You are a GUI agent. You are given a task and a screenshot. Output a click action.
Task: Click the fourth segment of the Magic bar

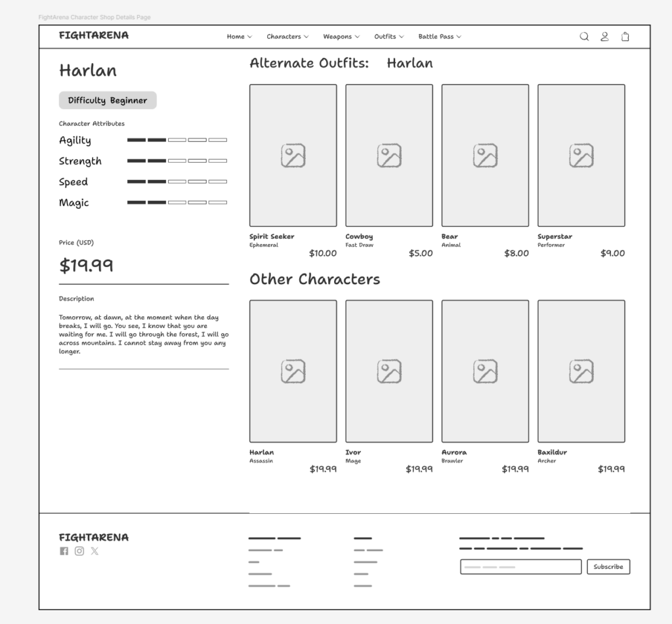click(x=196, y=202)
